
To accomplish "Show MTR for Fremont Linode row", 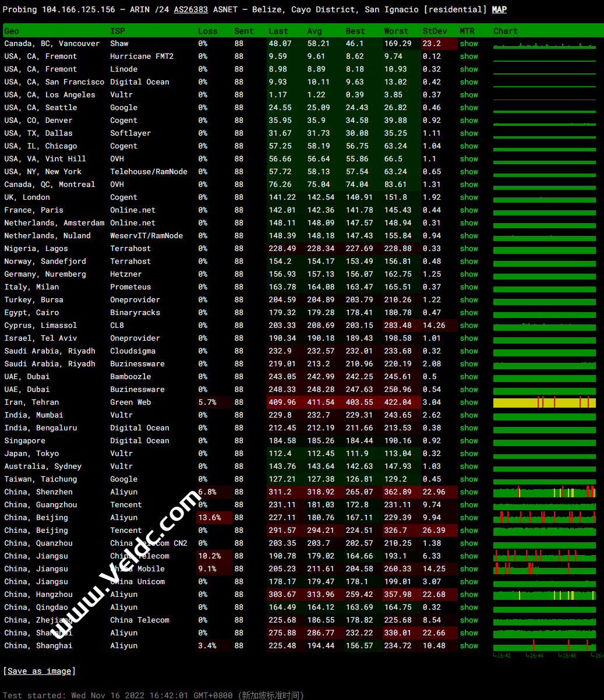I will click(x=469, y=69).
